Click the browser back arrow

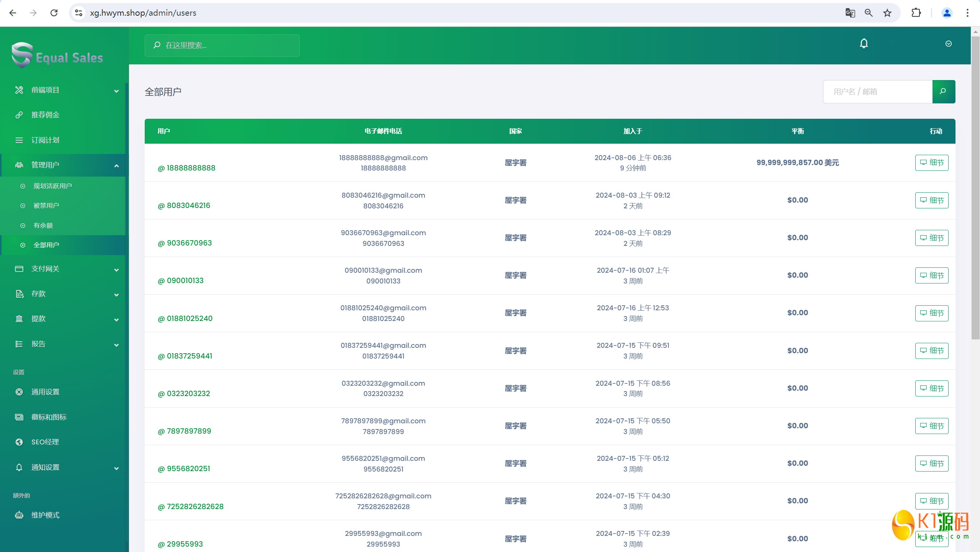point(13,13)
